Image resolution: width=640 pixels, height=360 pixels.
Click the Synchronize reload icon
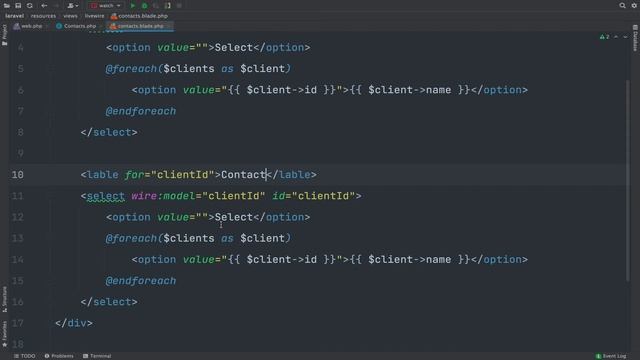coord(30,6)
